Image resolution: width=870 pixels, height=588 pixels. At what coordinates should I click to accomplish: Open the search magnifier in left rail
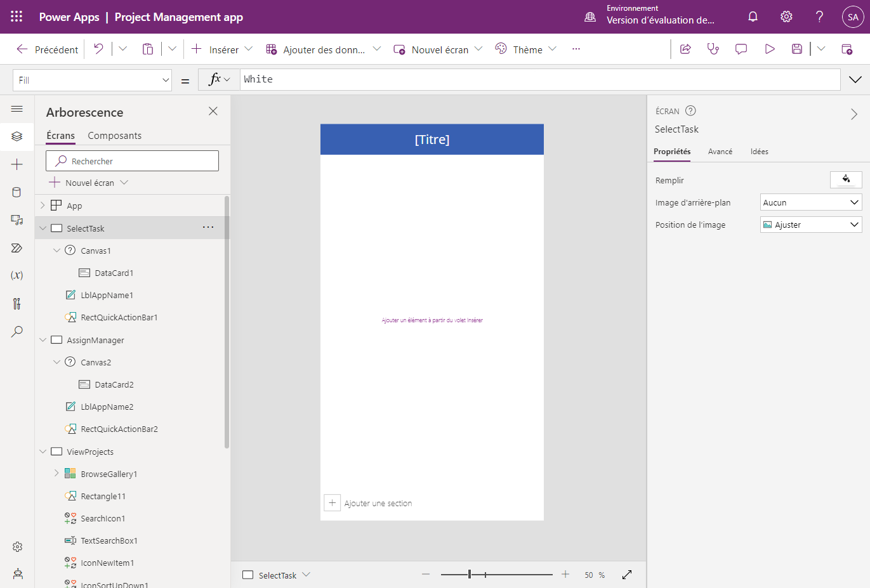click(x=17, y=331)
